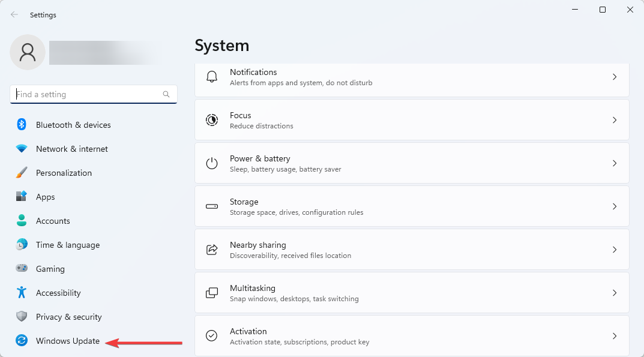The height and width of the screenshot is (357, 644).
Task: Expand the Multitasking row chevron
Action: coord(615,293)
